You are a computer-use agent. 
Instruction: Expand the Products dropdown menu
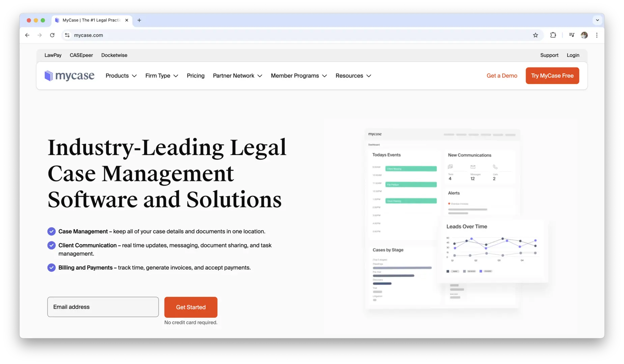121,76
